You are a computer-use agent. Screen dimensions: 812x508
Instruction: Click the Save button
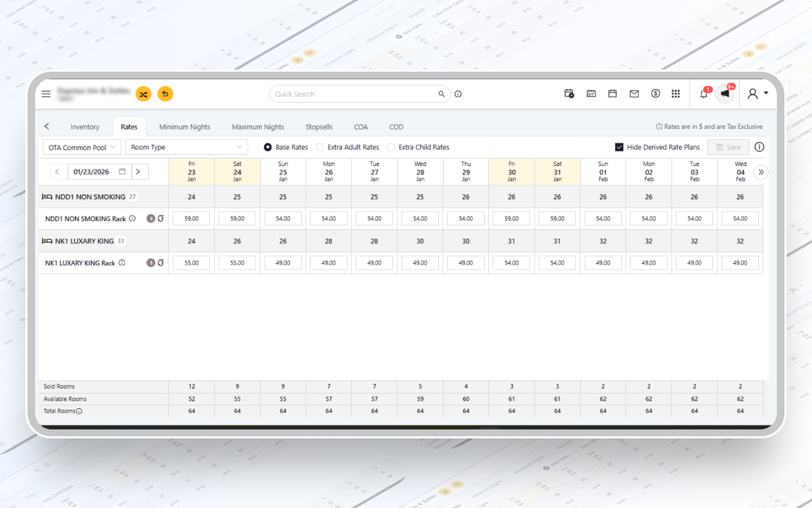point(728,147)
